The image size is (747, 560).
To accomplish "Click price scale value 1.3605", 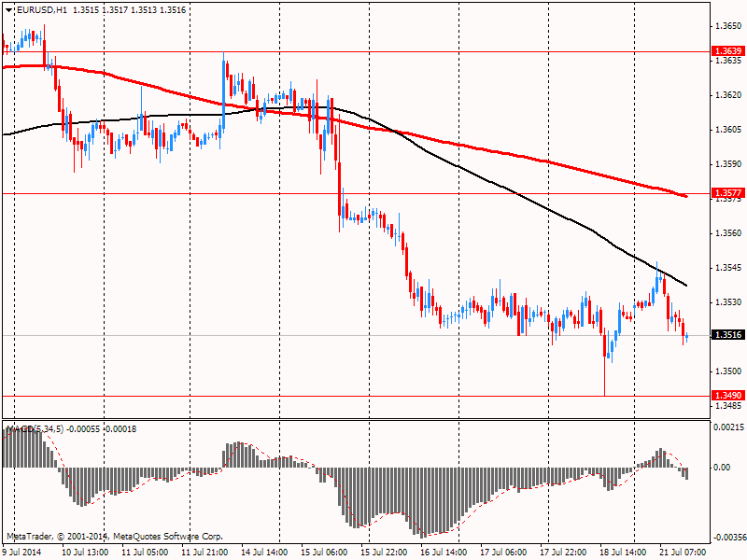I will (728, 130).
